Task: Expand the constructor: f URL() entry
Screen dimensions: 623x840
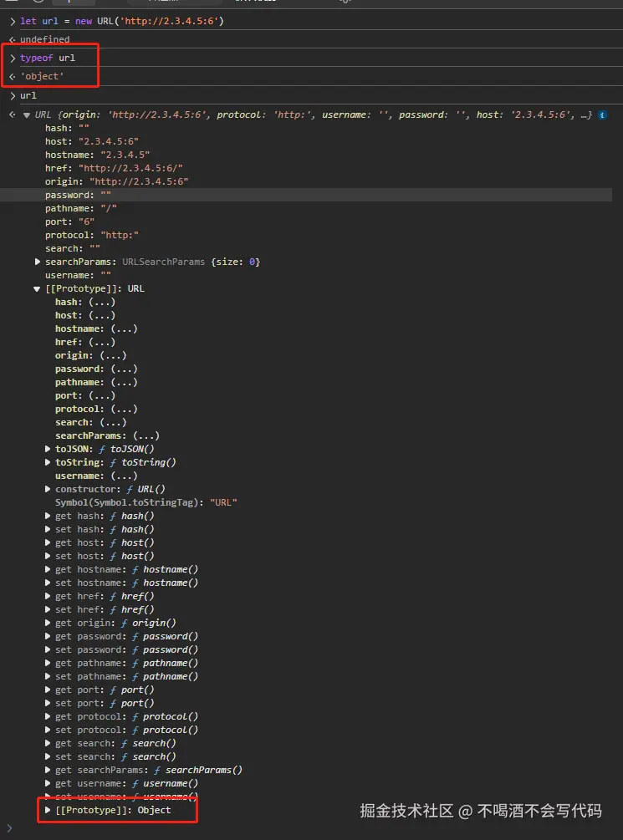Action: tap(48, 489)
